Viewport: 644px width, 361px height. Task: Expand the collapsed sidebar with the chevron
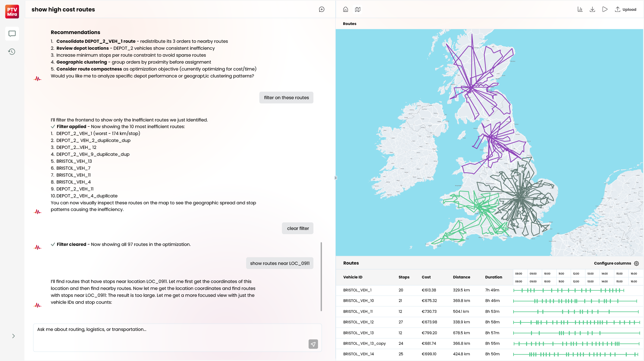coord(13,336)
